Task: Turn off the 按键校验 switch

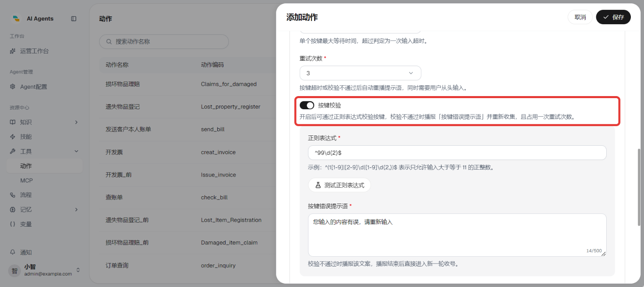Action: pos(307,106)
